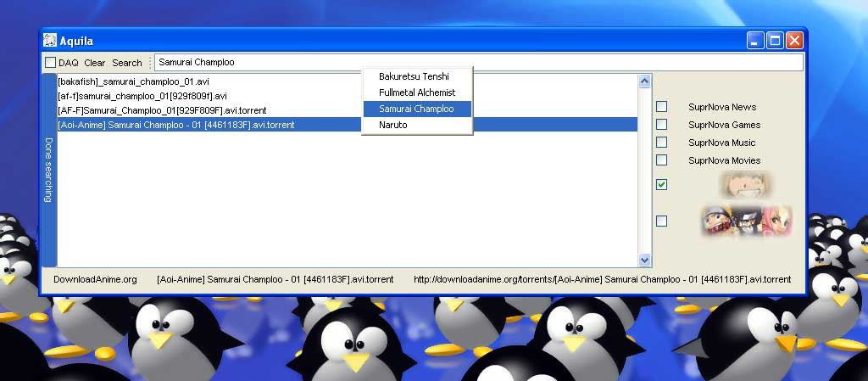Check the box beside the three-character anime image
Image resolution: width=868 pixels, height=381 pixels.
(661, 221)
